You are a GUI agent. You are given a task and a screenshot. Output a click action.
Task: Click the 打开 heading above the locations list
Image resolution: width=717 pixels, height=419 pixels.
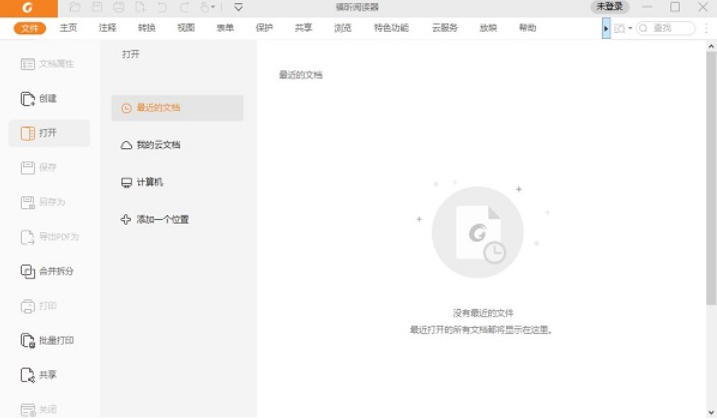click(x=130, y=54)
